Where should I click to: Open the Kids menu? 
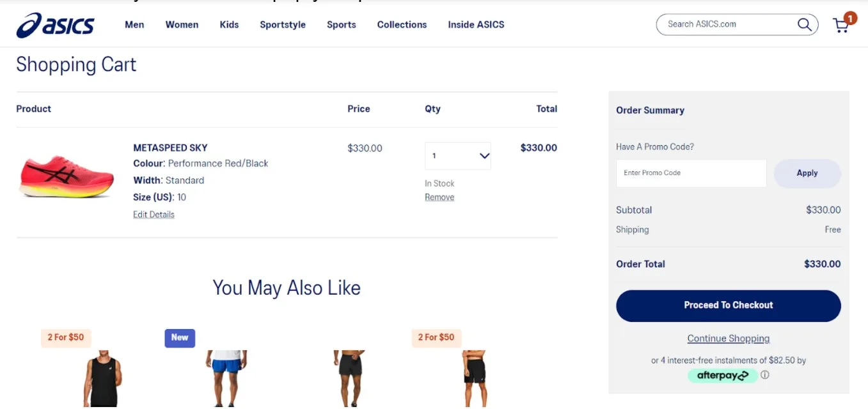[x=229, y=25]
